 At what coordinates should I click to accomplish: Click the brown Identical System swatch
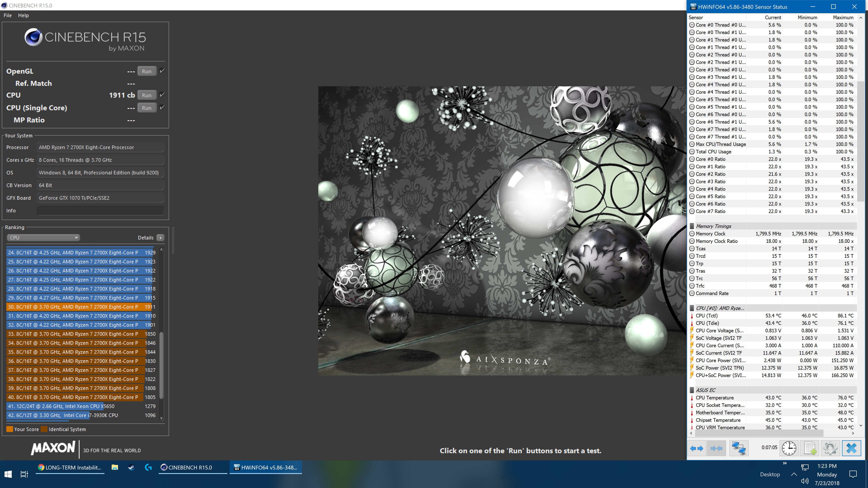(44, 429)
